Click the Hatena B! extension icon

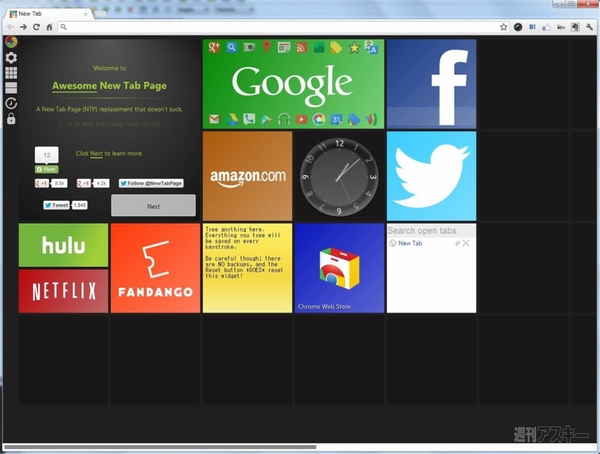point(532,27)
